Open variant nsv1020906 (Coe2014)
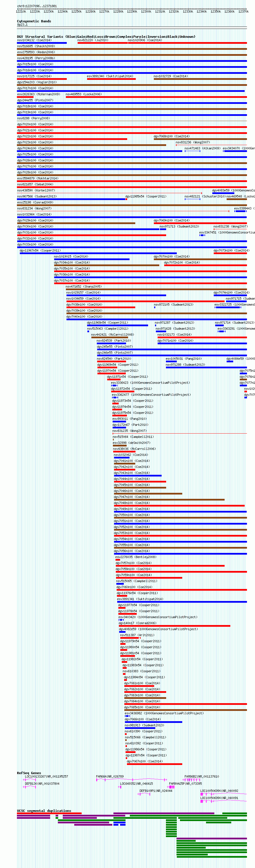 (145, 40)
